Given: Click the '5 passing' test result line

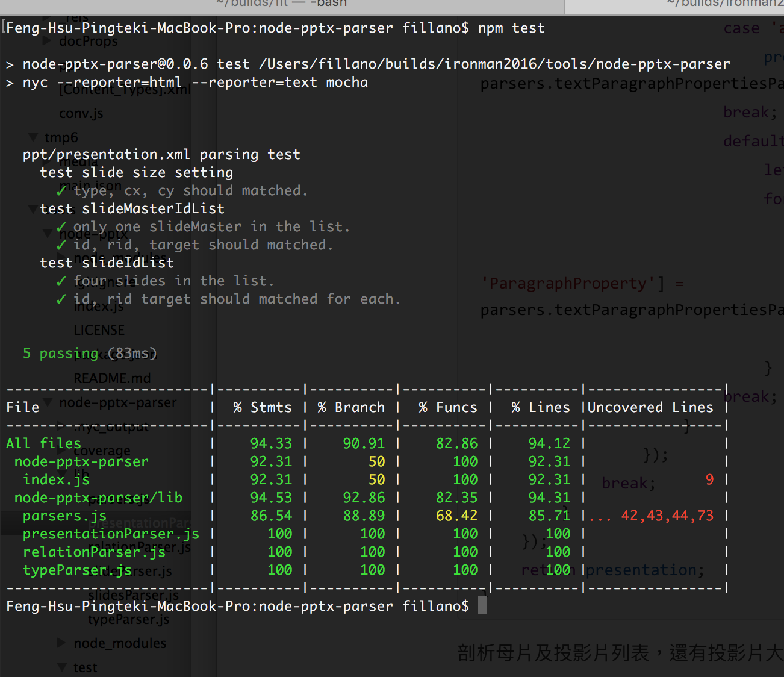Looking at the screenshot, I should click(x=90, y=353).
